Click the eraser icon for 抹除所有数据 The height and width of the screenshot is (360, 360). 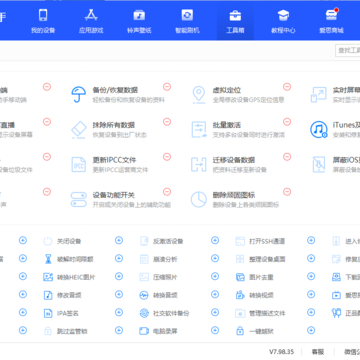pyautogui.click(x=79, y=130)
